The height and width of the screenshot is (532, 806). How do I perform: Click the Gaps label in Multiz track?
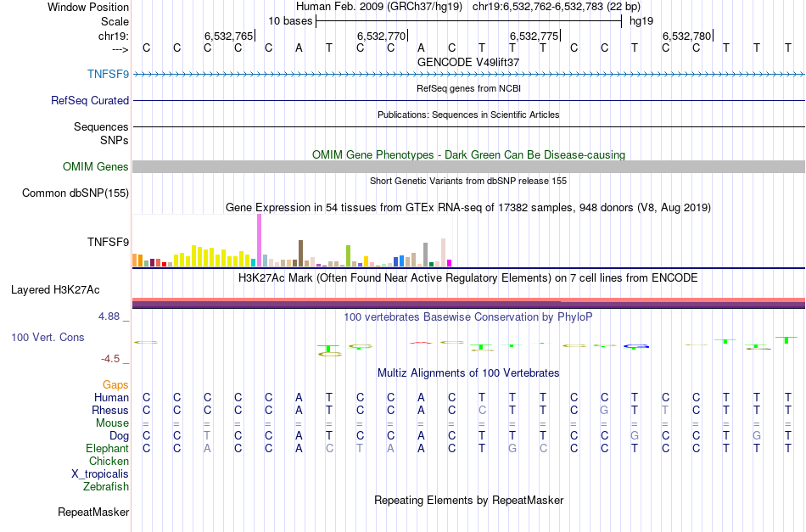[115, 384]
